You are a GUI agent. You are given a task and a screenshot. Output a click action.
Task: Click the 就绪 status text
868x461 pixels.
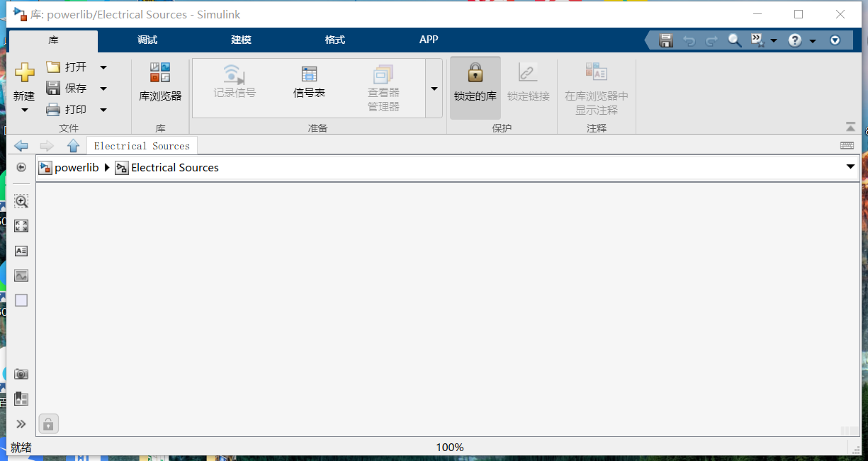click(x=21, y=448)
